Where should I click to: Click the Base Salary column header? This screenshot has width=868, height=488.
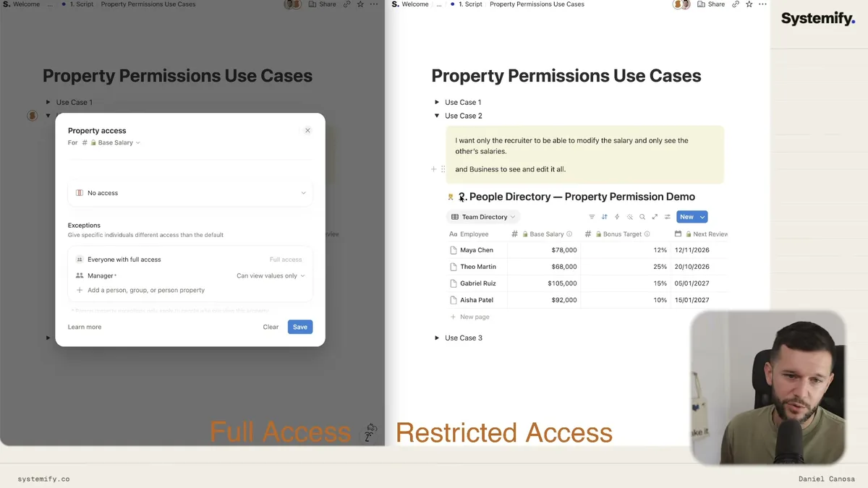point(545,234)
